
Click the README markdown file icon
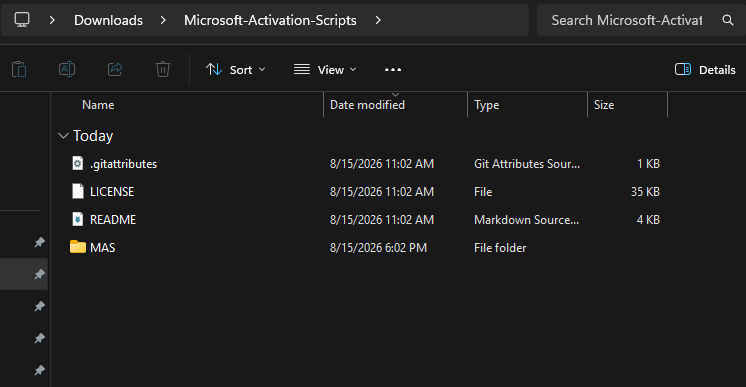tap(78, 219)
